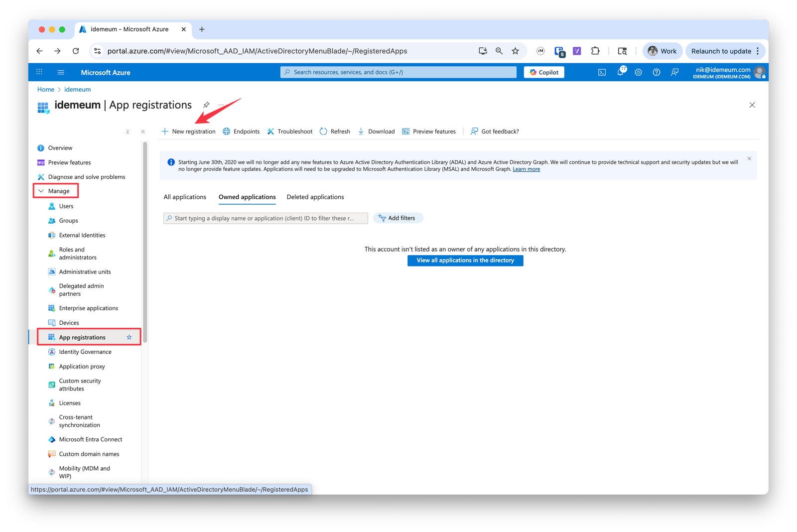Screen dimensions: 797x532
Task: Click Add filters button
Action: click(398, 218)
